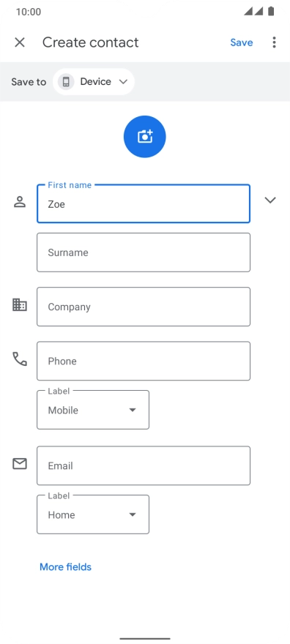Open the Home email label dropdown
Image resolution: width=290 pixels, height=644 pixels.
93,514
